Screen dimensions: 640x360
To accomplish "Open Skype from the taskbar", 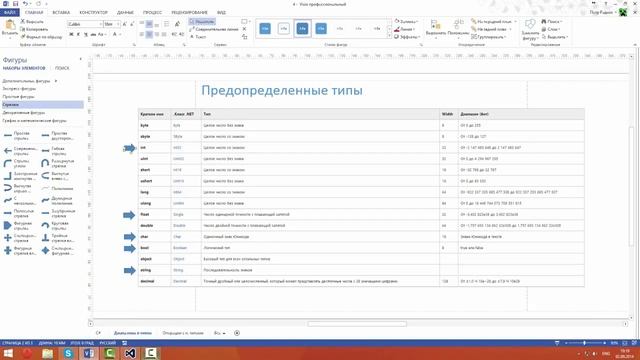I will (x=68, y=353).
